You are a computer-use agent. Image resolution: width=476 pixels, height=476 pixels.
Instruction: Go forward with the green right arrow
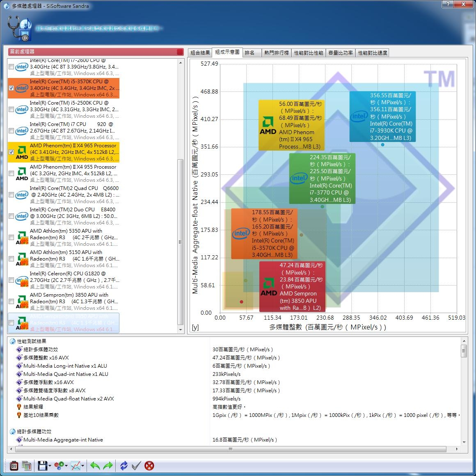108,465
